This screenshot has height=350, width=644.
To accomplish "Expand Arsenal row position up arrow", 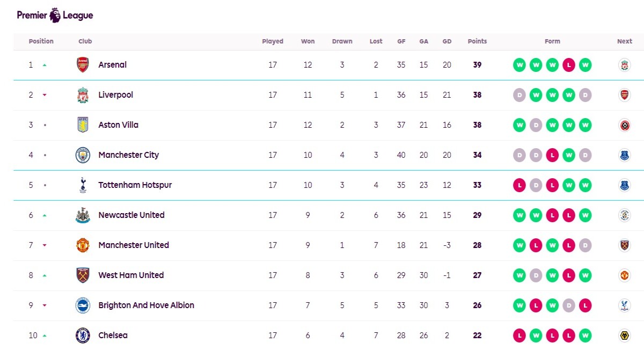I will (45, 65).
